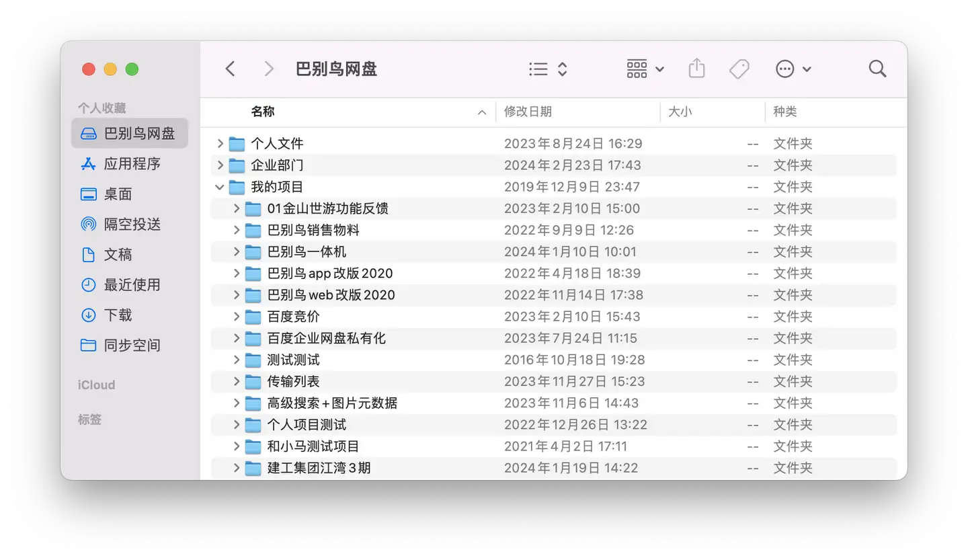The image size is (968, 560).
Task: Expand the 高级搜索+图片元数据 folder
Action: pos(236,403)
